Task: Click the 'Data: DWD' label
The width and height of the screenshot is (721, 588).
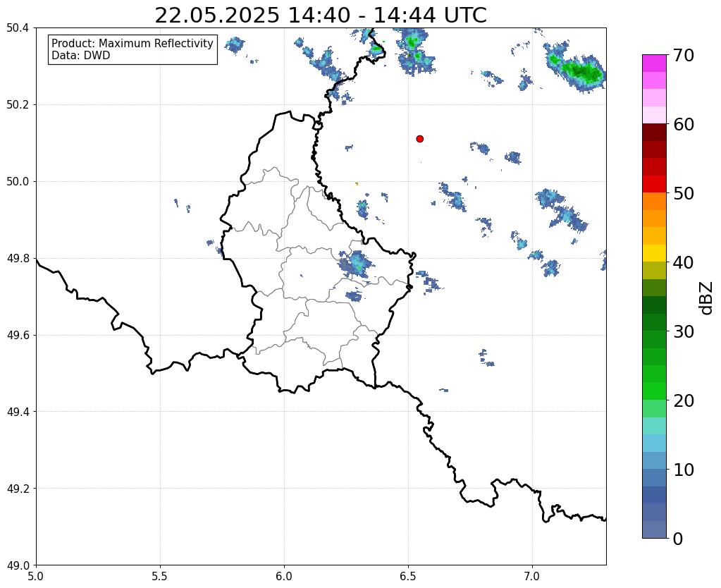Action: tap(80, 56)
